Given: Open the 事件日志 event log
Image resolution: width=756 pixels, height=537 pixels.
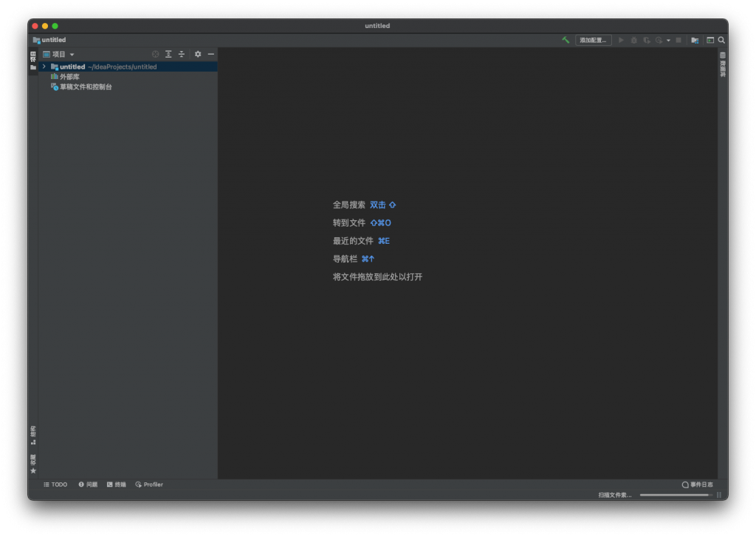Looking at the screenshot, I should (697, 485).
